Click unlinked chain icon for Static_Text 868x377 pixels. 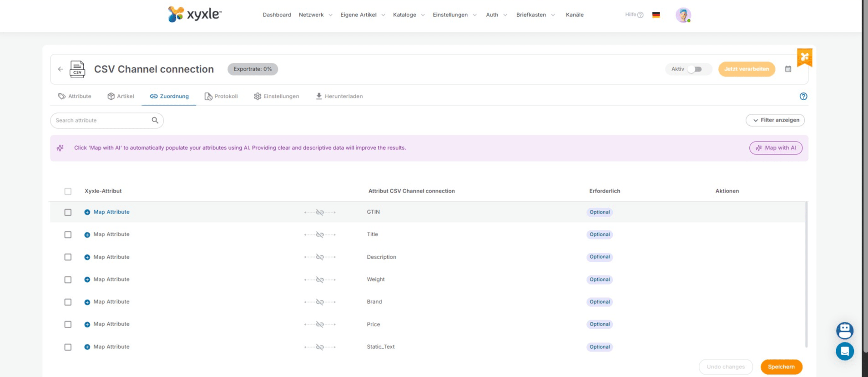click(320, 347)
